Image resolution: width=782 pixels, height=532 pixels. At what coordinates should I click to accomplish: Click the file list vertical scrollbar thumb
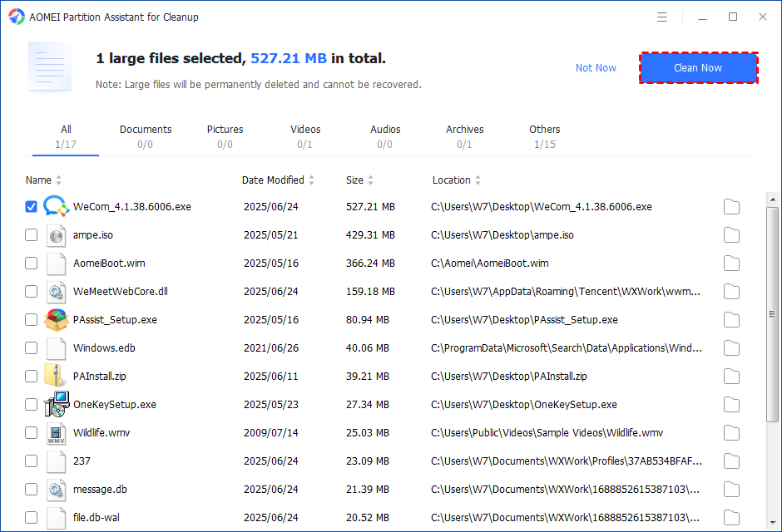773,315
